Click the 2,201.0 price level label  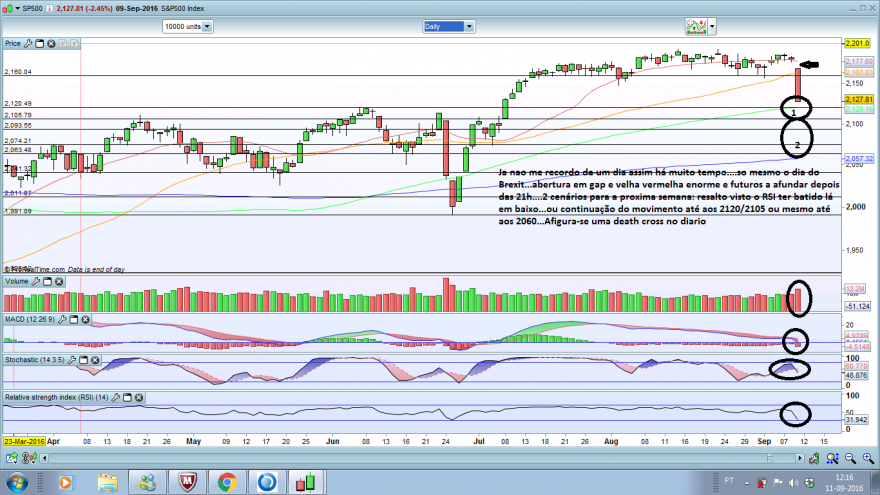click(x=858, y=43)
